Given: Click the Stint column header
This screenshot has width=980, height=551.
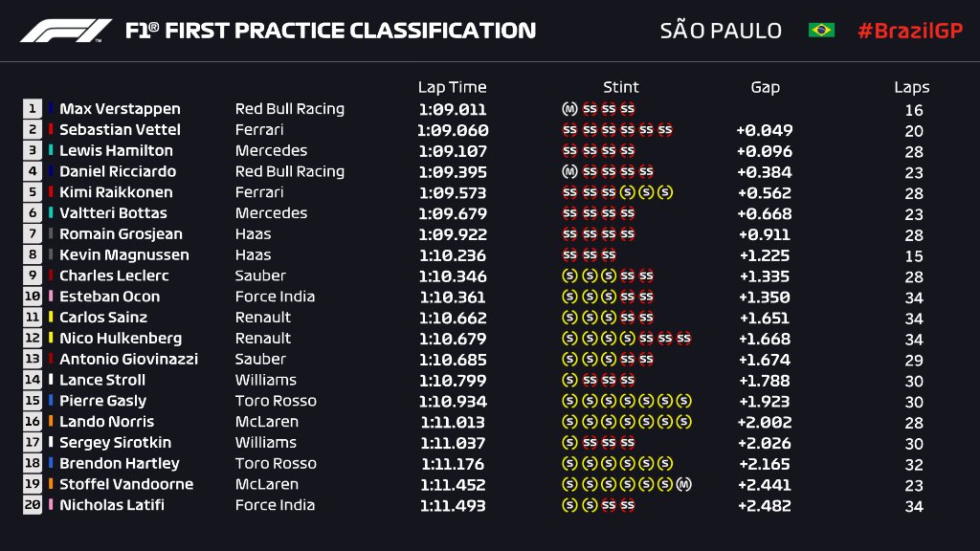Looking at the screenshot, I should coord(620,87).
